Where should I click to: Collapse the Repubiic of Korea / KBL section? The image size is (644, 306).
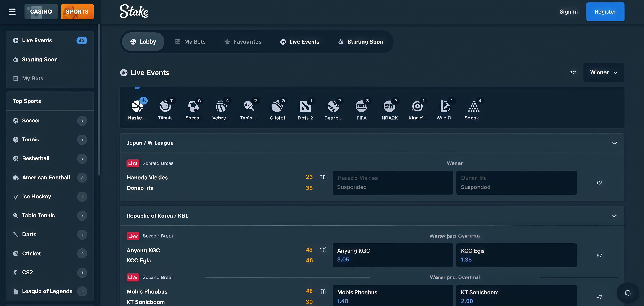pos(614,216)
